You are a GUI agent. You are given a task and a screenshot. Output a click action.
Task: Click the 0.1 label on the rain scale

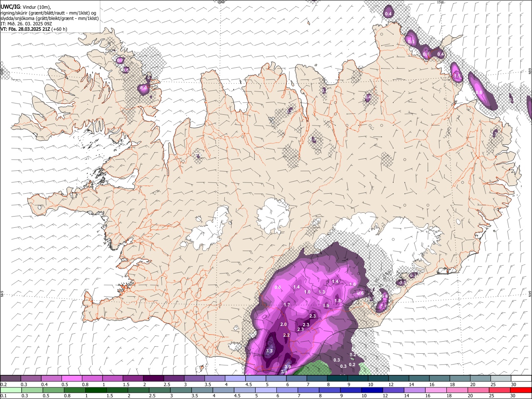pos(3,396)
